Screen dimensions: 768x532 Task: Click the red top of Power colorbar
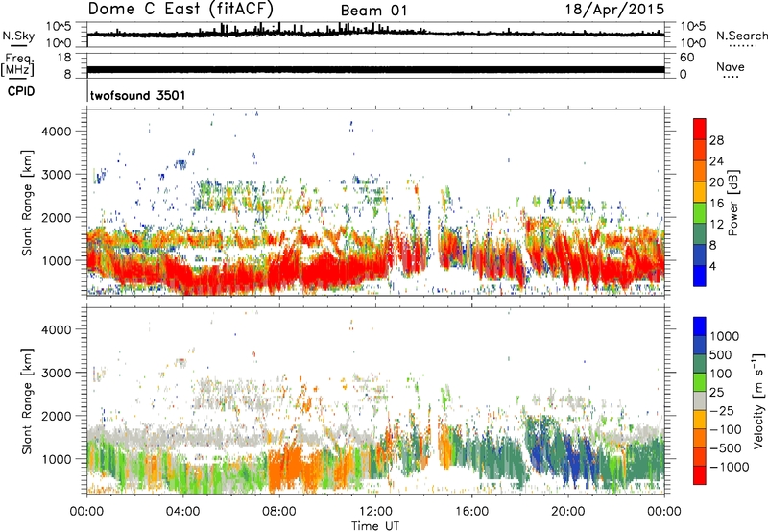click(x=700, y=129)
